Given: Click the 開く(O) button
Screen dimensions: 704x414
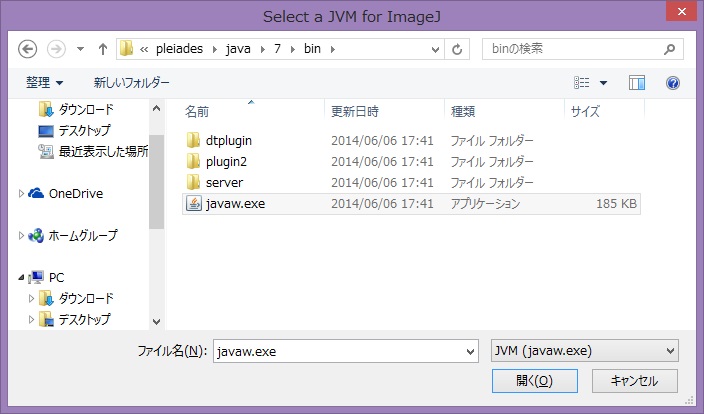Looking at the screenshot, I should point(535,381).
